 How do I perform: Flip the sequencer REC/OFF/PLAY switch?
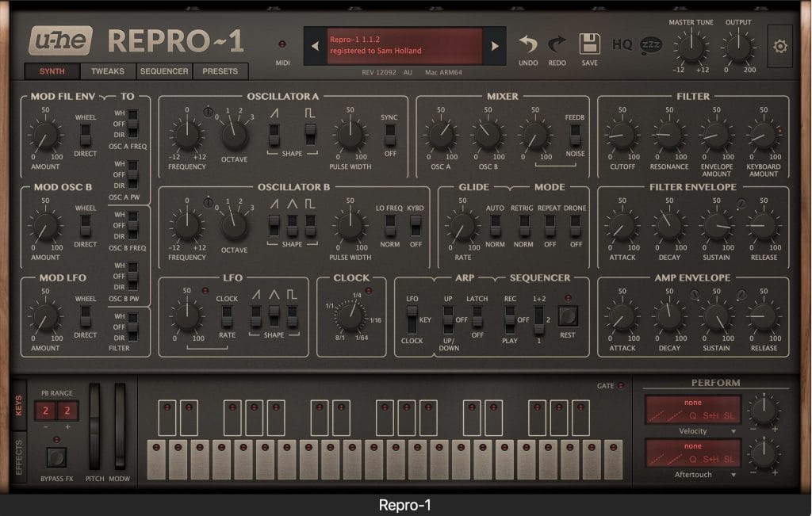tap(510, 319)
